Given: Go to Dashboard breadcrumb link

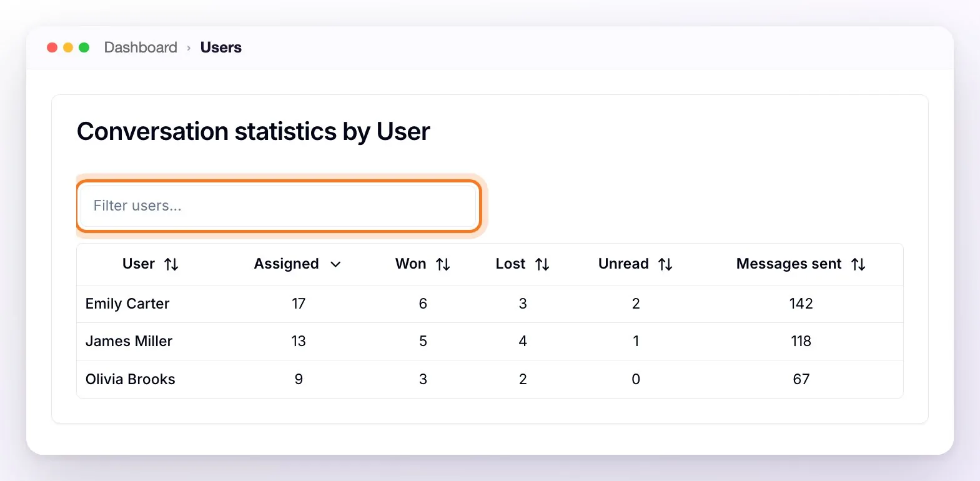Looking at the screenshot, I should point(141,47).
